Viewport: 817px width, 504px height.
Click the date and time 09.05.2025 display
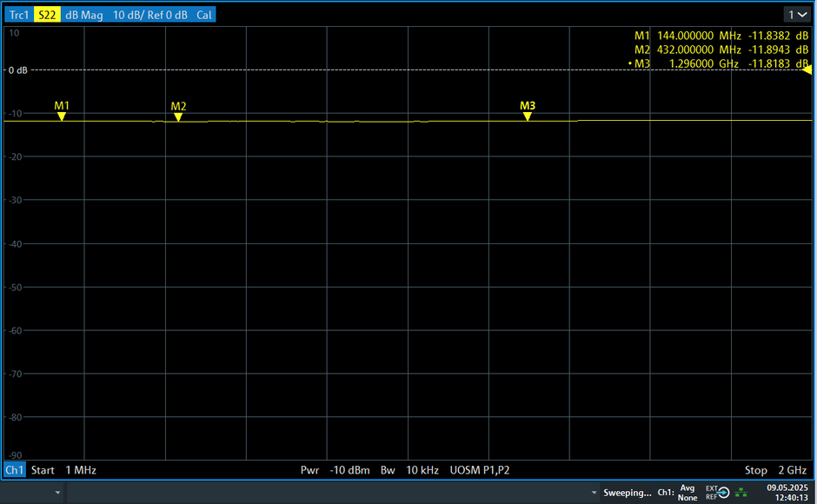787,492
